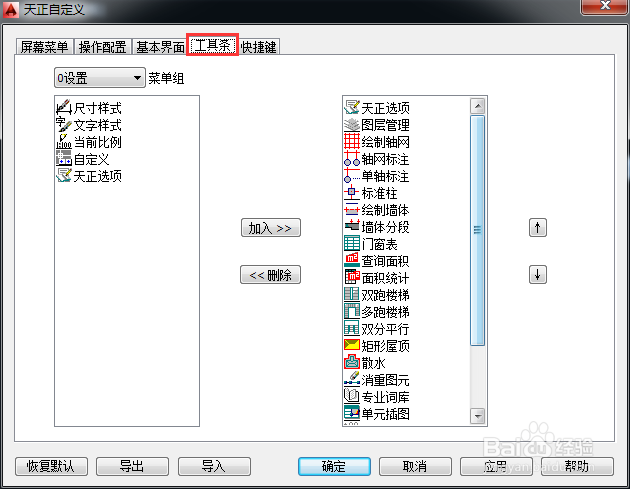Click the 导入 import button
The height and width of the screenshot is (489, 630).
[214, 466]
